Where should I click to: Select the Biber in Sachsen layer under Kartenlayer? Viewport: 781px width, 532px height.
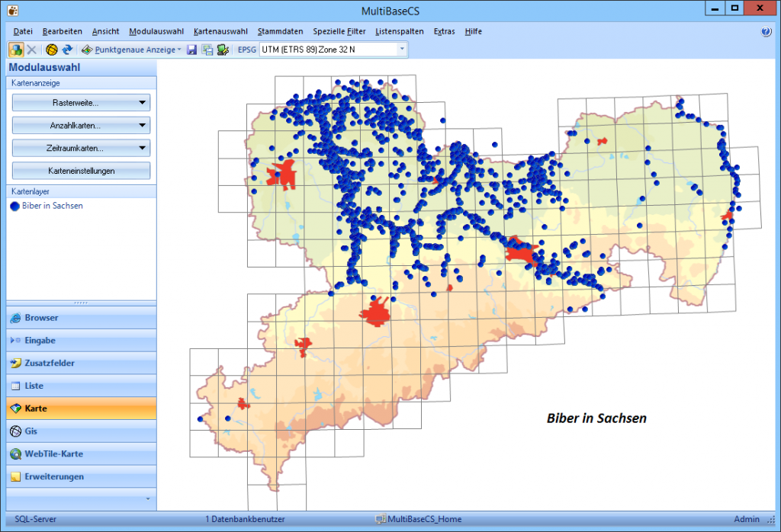click(47, 206)
